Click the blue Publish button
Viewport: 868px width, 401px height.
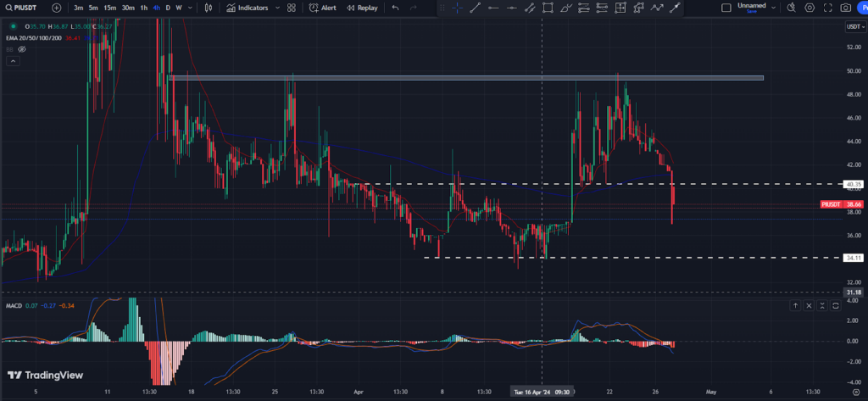coord(862,8)
